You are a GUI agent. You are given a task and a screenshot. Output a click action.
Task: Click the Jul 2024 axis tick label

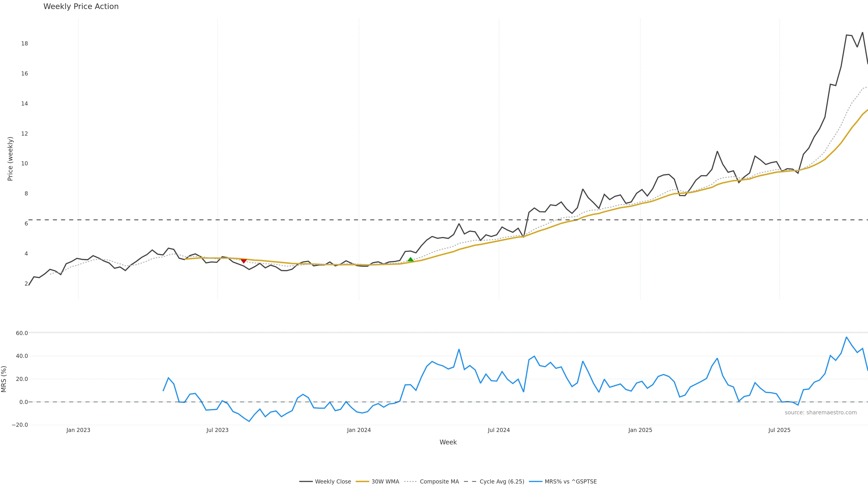click(499, 430)
